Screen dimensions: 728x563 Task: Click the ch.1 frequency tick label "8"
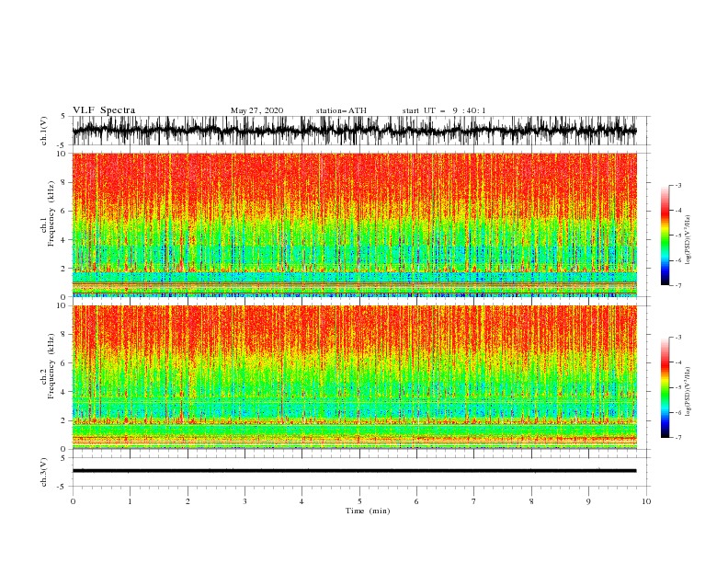(63, 182)
